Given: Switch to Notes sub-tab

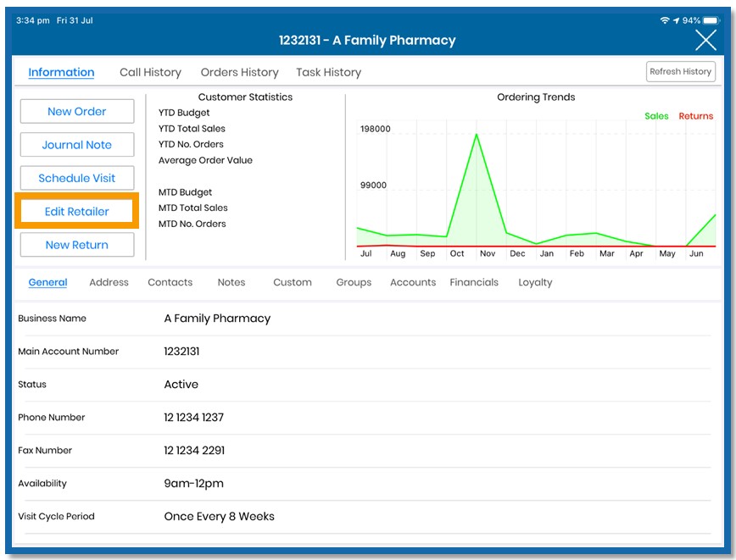Looking at the screenshot, I should (231, 282).
